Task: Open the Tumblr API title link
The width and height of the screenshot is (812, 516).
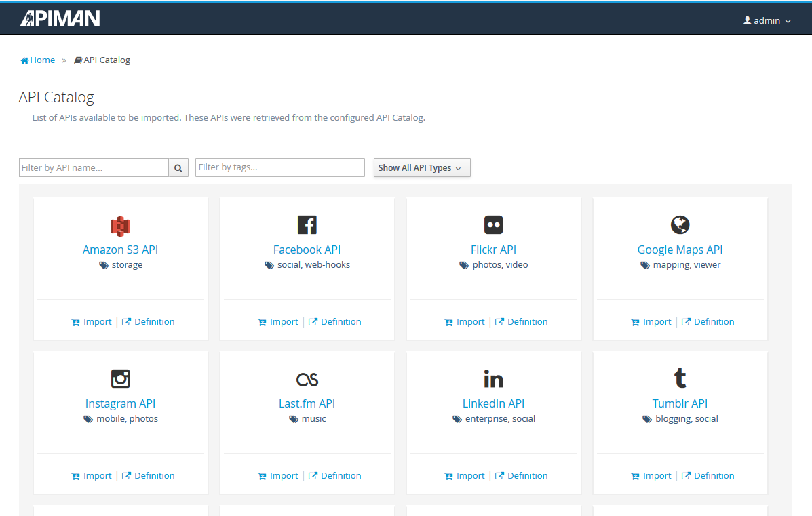Action: 680,403
